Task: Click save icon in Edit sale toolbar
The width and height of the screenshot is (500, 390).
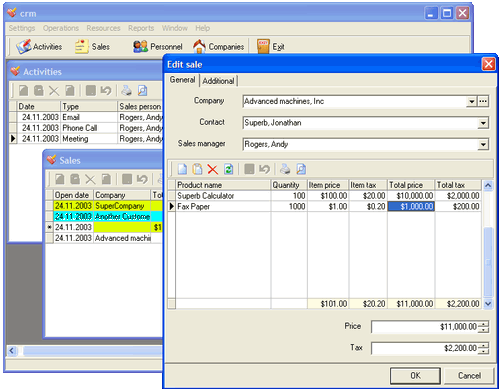Action: [x=249, y=169]
